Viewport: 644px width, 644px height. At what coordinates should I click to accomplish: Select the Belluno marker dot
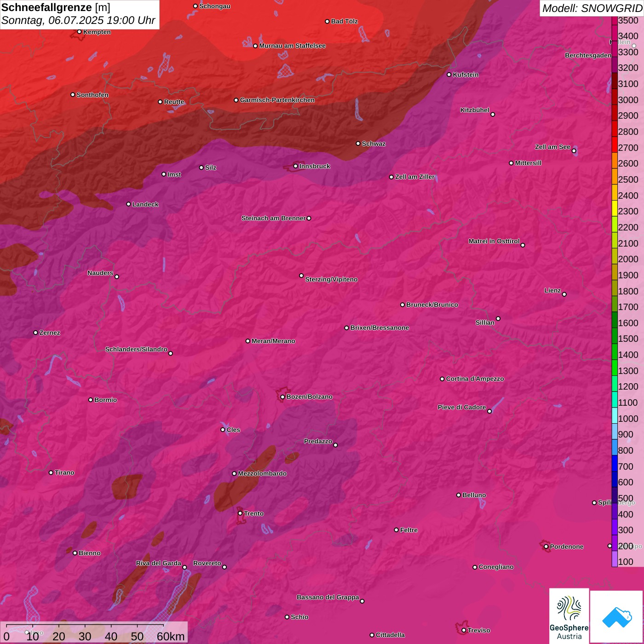point(459,495)
